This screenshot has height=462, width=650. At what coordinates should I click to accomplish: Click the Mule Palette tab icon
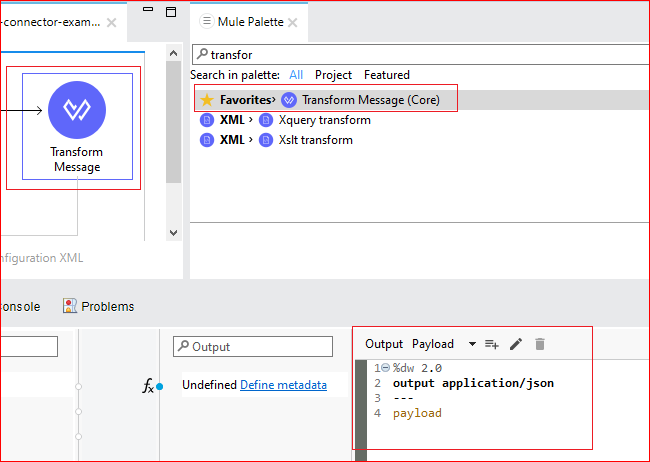[x=206, y=21]
